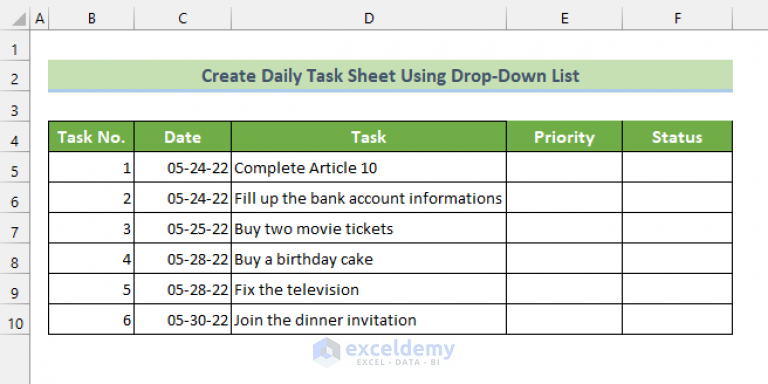Click the Join the dinner invitation cell
768x384 pixels.
tap(369, 319)
